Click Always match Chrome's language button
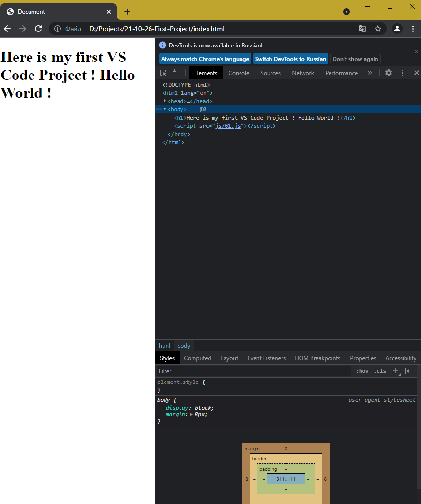 (205, 59)
